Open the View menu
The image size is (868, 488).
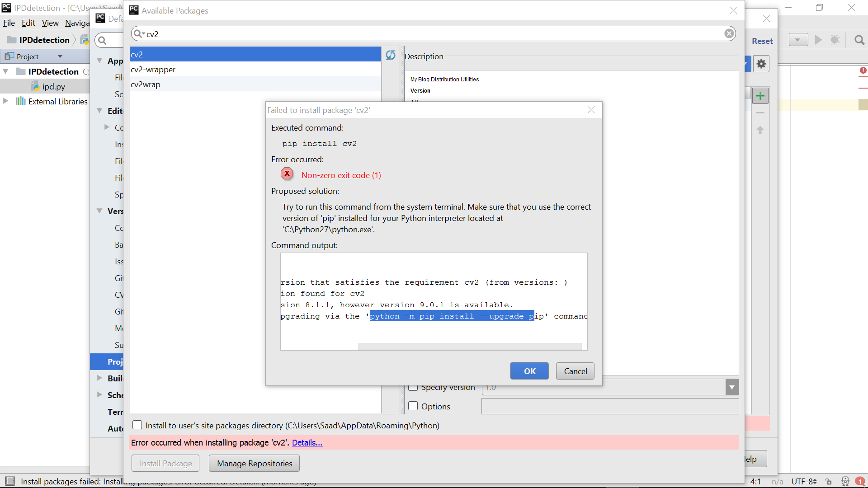(50, 23)
